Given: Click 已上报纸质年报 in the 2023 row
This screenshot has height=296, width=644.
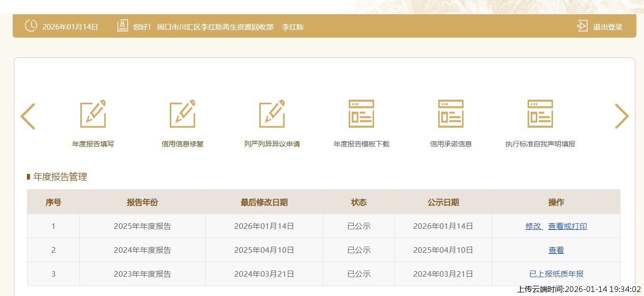Looking at the screenshot, I should tap(556, 274).
